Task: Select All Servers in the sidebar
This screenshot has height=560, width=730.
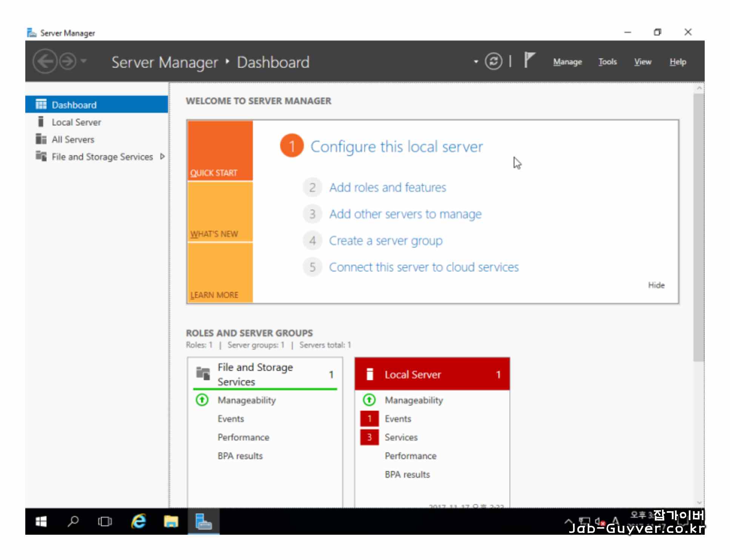Action: [73, 140]
